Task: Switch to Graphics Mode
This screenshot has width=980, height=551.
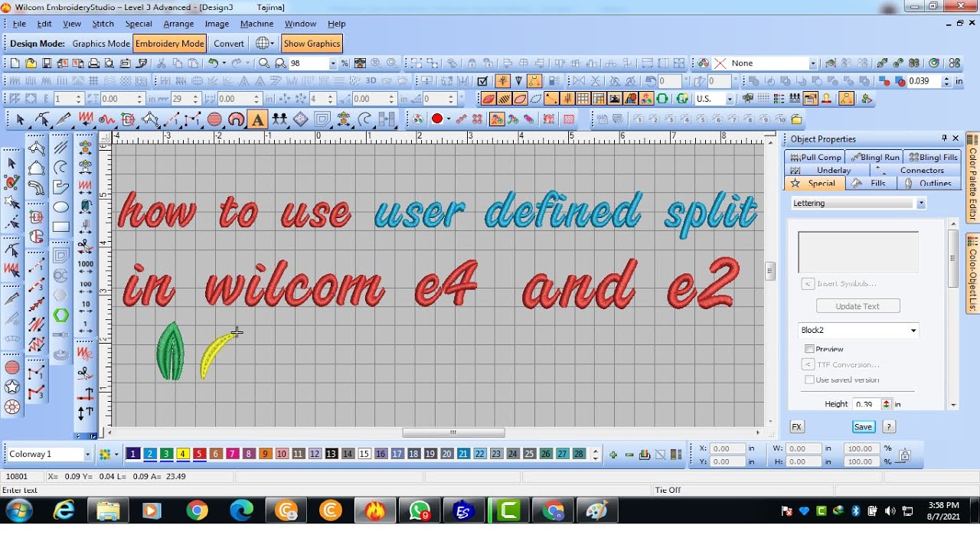Action: tap(101, 44)
